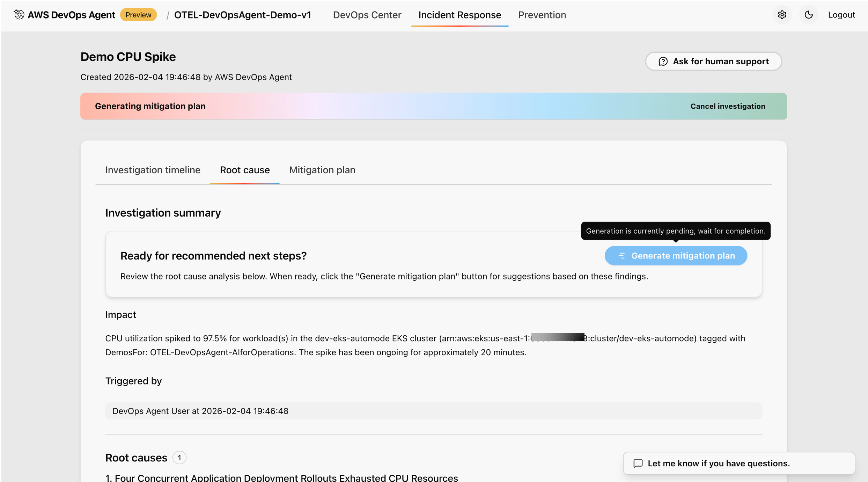Viewport: 868px width, 482px height.
Task: Open the DevOps Center tab
Action: pyautogui.click(x=367, y=15)
